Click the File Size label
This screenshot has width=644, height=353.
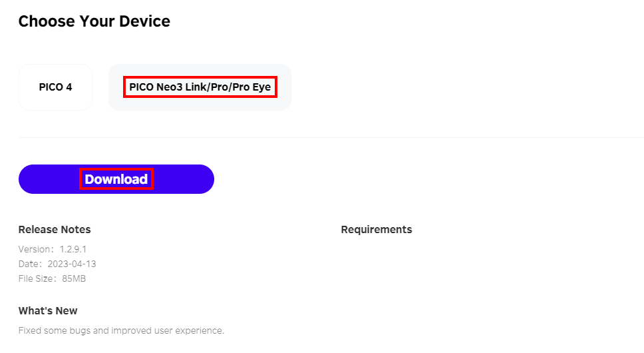37,278
